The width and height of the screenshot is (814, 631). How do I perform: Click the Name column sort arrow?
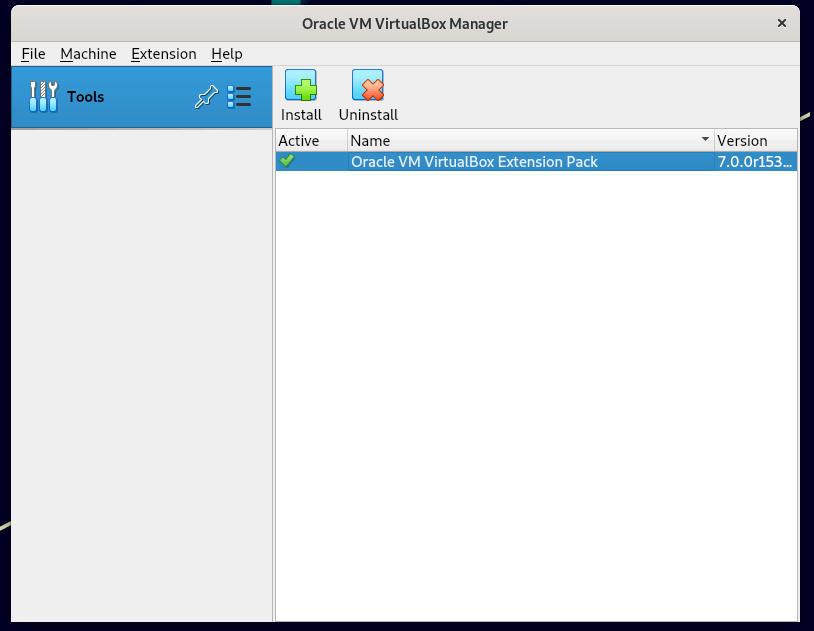coord(705,139)
